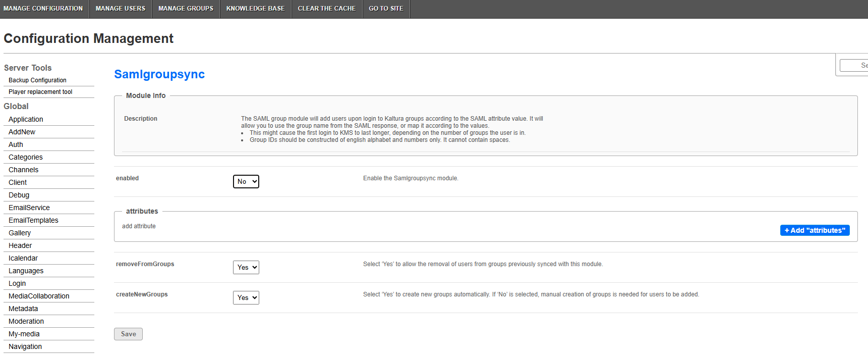Click the Server Tools heading
Viewport: 868px width, 354px height.
(28, 68)
